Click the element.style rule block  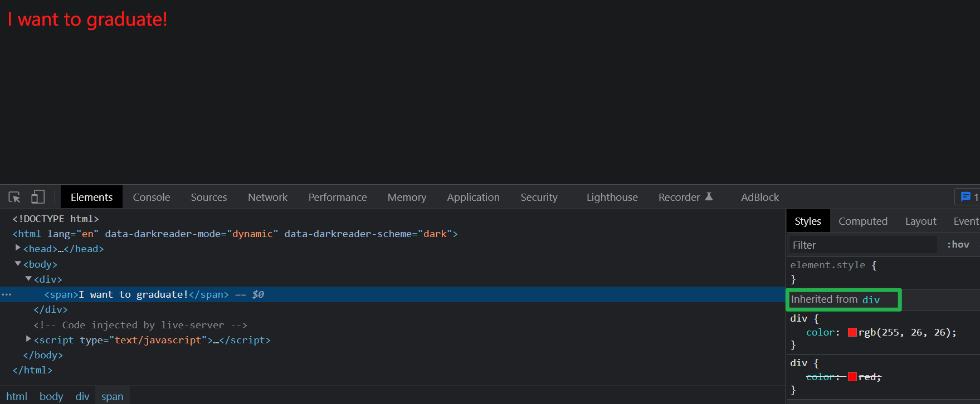click(883, 272)
